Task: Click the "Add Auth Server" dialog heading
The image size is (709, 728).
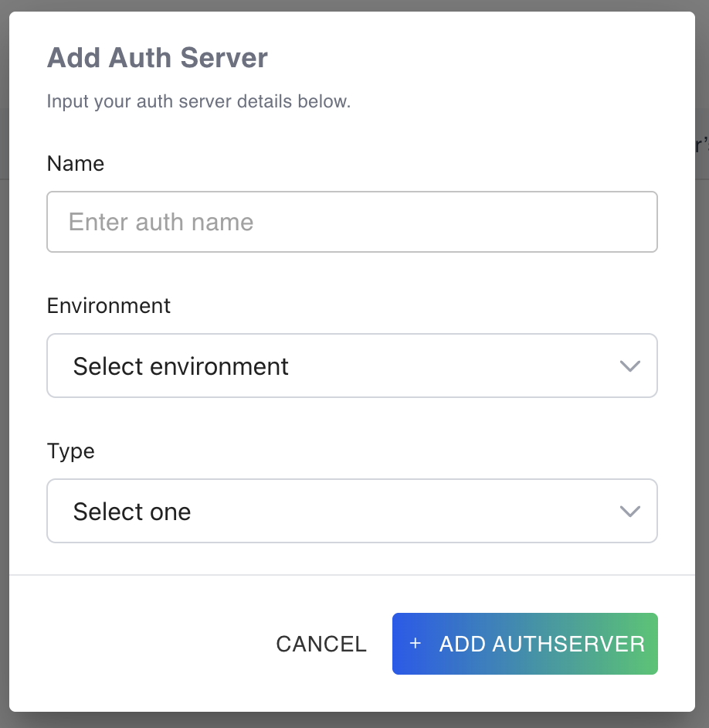Action: pyautogui.click(x=158, y=58)
